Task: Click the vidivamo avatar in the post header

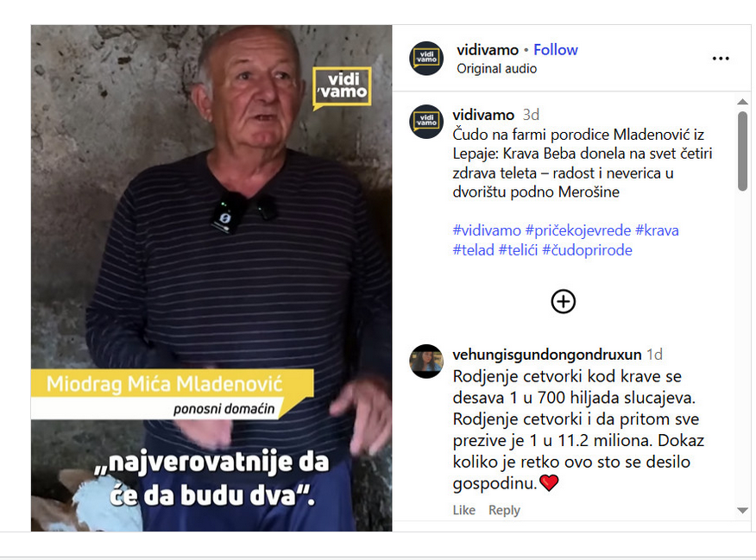Action: coord(426,59)
